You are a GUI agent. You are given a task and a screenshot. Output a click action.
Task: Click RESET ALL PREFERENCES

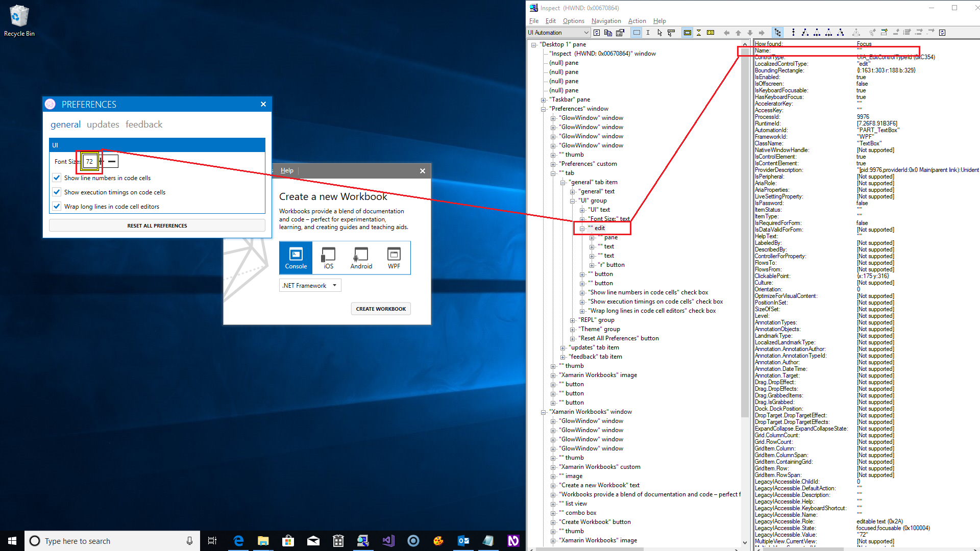157,225
